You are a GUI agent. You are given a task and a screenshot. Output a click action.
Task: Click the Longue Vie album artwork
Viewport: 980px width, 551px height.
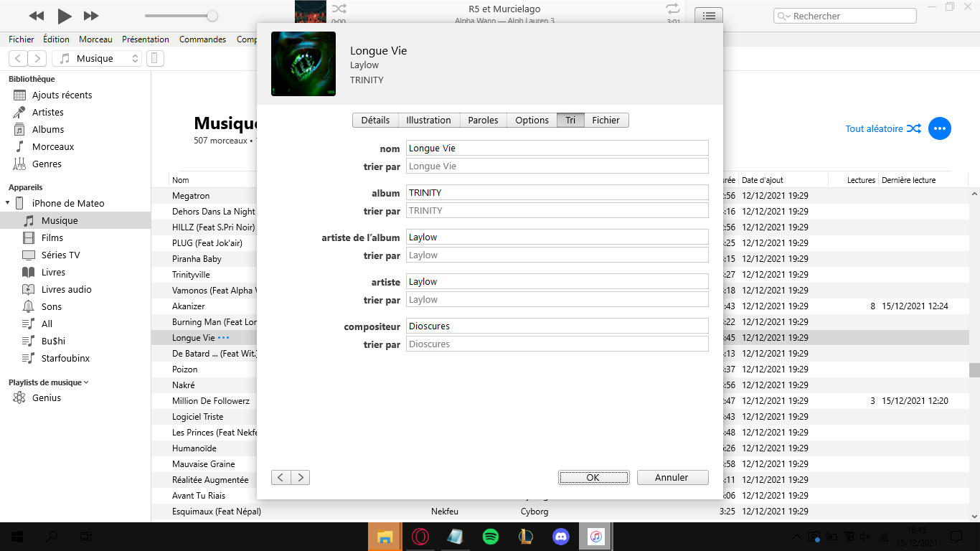pos(303,64)
